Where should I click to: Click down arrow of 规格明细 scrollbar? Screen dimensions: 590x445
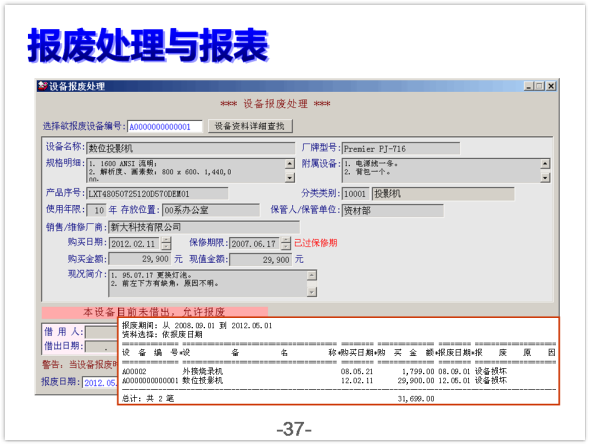(289, 177)
